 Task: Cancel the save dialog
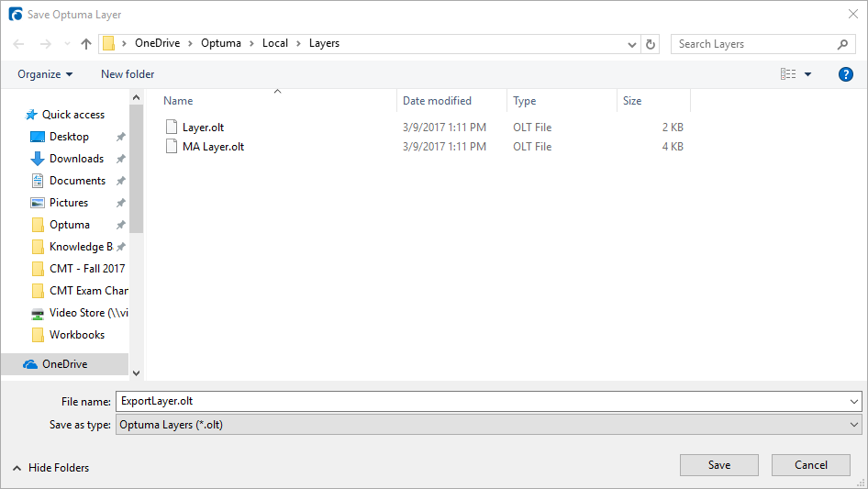[x=811, y=465]
